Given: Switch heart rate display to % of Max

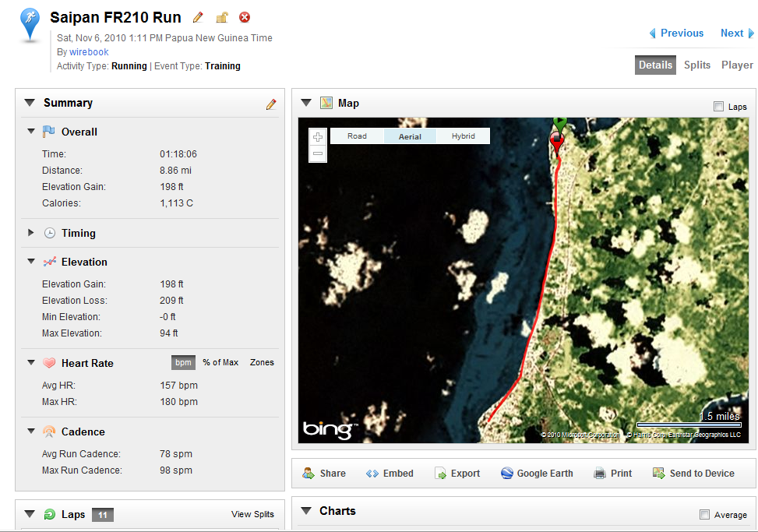Looking at the screenshot, I should coord(220,362).
